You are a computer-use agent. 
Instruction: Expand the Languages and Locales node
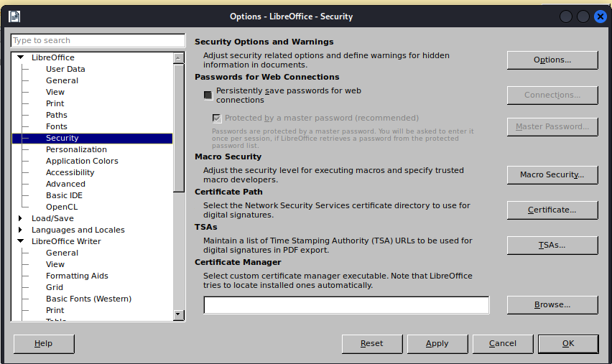(x=21, y=230)
